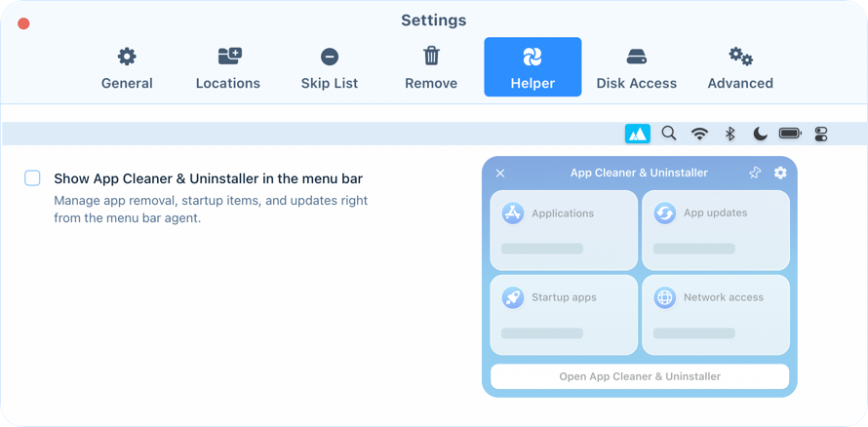This screenshot has height=427, width=868.
Task: Click the Settings window title
Action: (433, 20)
